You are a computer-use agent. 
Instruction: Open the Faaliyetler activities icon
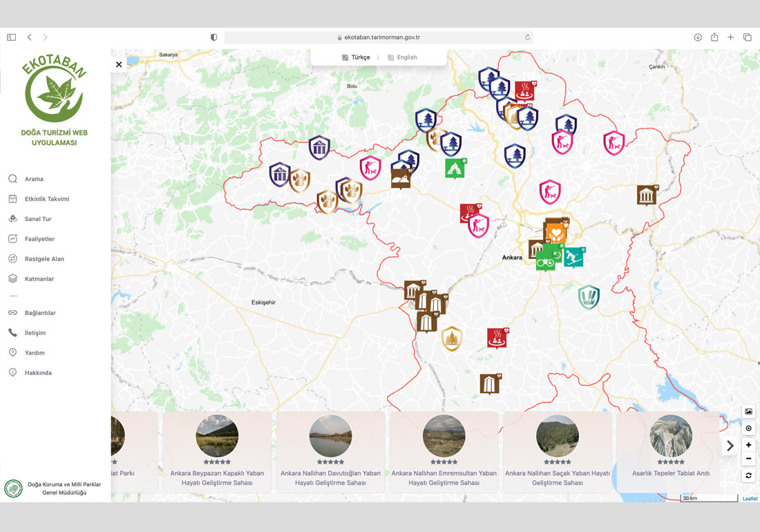[x=13, y=238]
